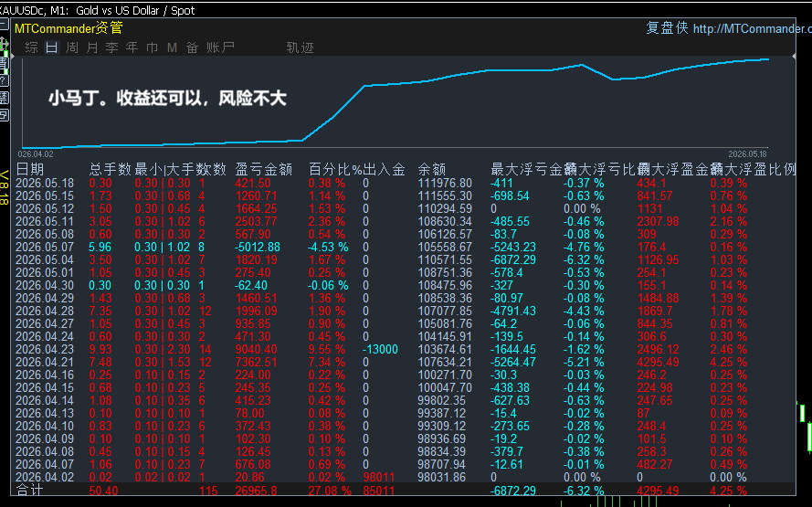Switch to the 季 quarterly tab
This screenshot has width=812, height=507.
[111, 48]
